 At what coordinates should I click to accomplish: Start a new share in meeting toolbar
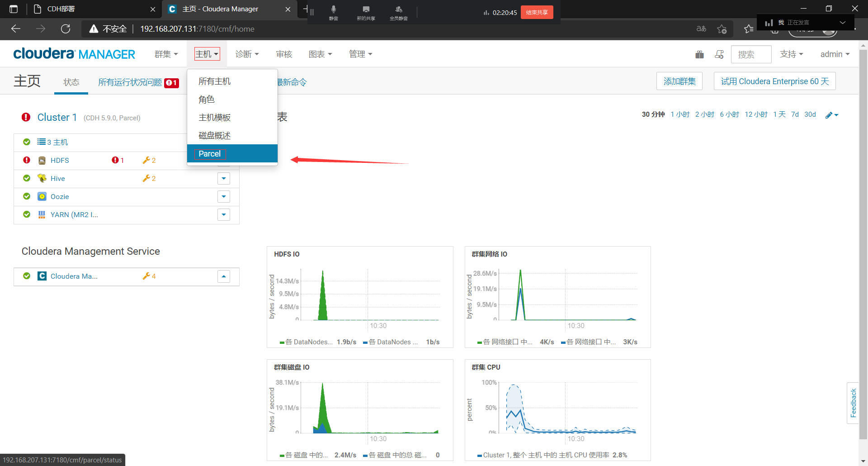click(x=366, y=13)
